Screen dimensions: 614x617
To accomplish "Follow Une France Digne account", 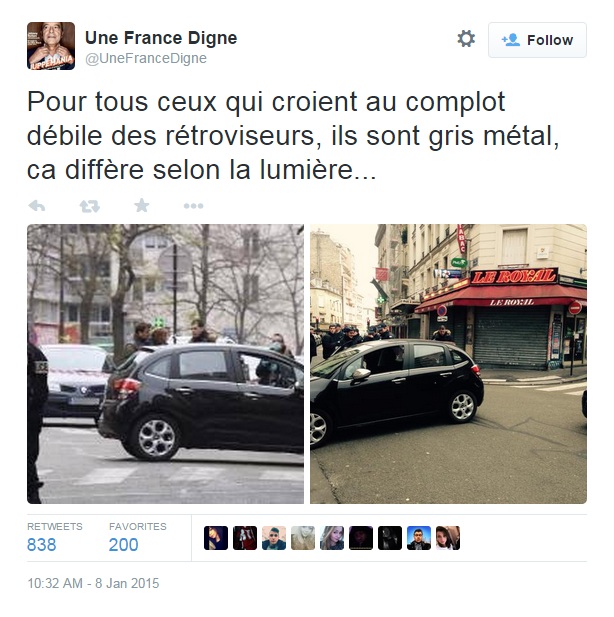I will (x=537, y=40).
